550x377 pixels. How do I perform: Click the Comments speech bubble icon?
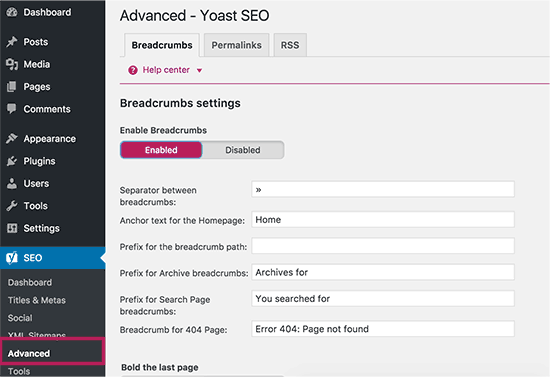tap(12, 109)
